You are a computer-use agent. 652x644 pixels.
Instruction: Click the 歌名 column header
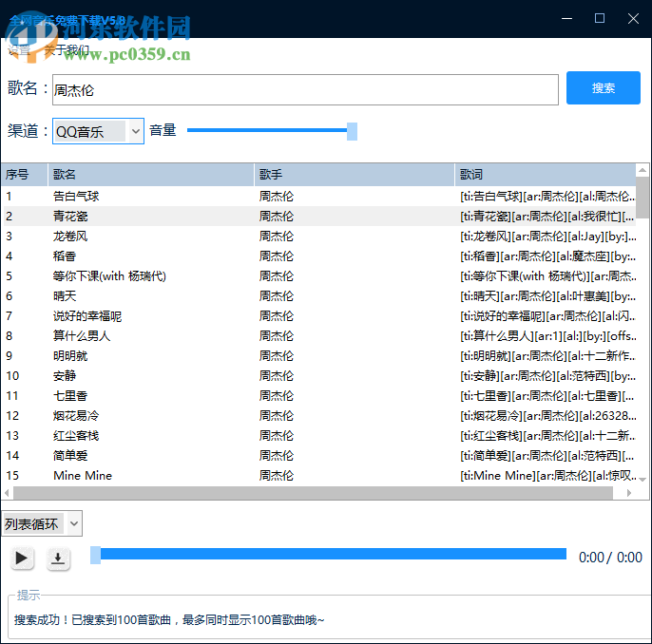pos(151,175)
